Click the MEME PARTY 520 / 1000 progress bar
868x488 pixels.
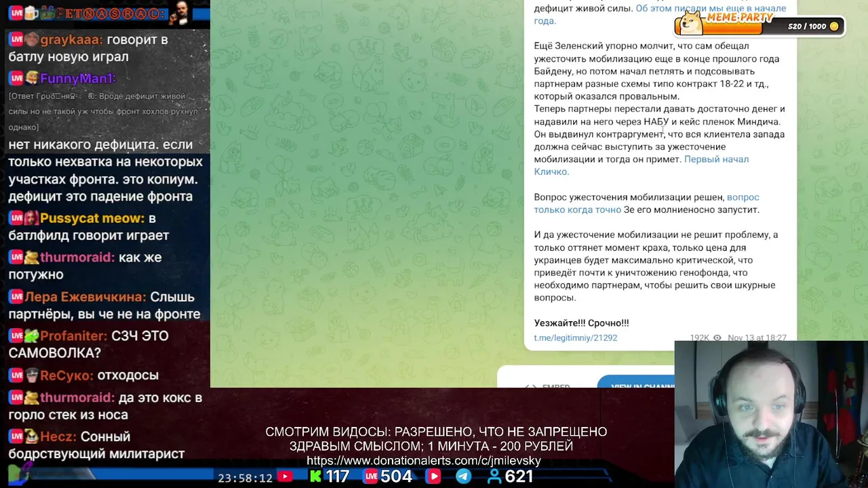coord(759,26)
